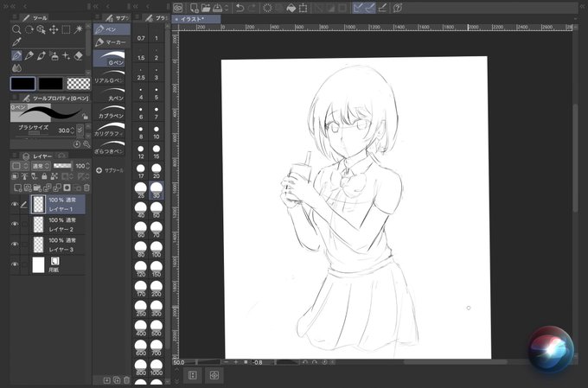
Task: Hide レイヤー 1 with its eye icon
Action: pyautogui.click(x=15, y=204)
